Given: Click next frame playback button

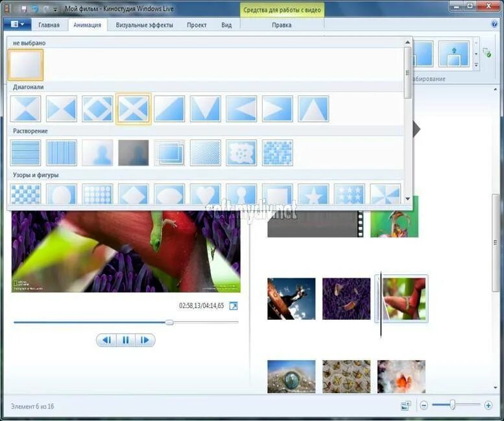Looking at the screenshot, I should point(145,340).
